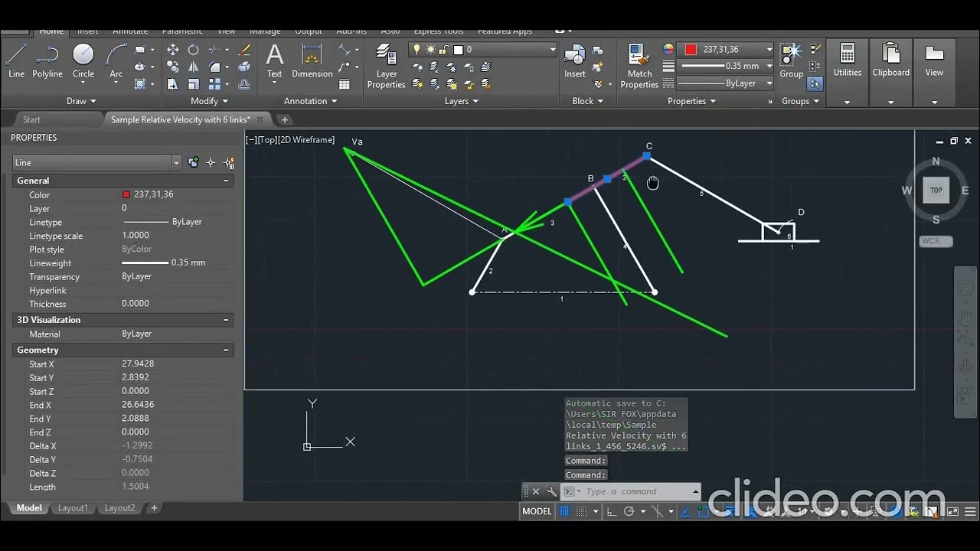Viewport: 980px width, 551px height.
Task: Expand the Annotation panel
Action: tap(311, 101)
